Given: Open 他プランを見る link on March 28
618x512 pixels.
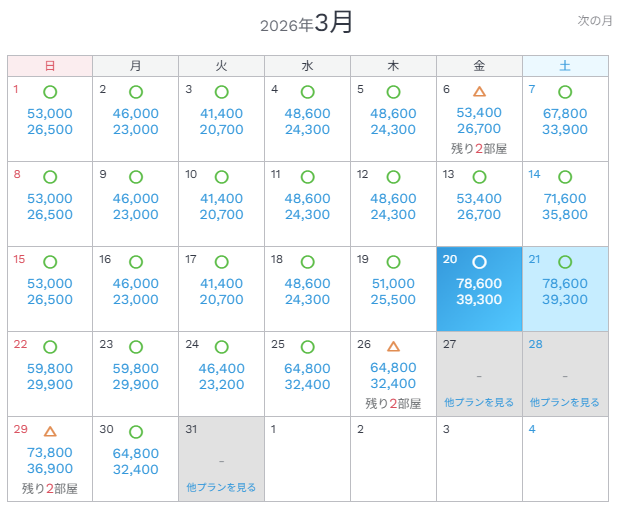Looking at the screenshot, I should pos(565,402).
